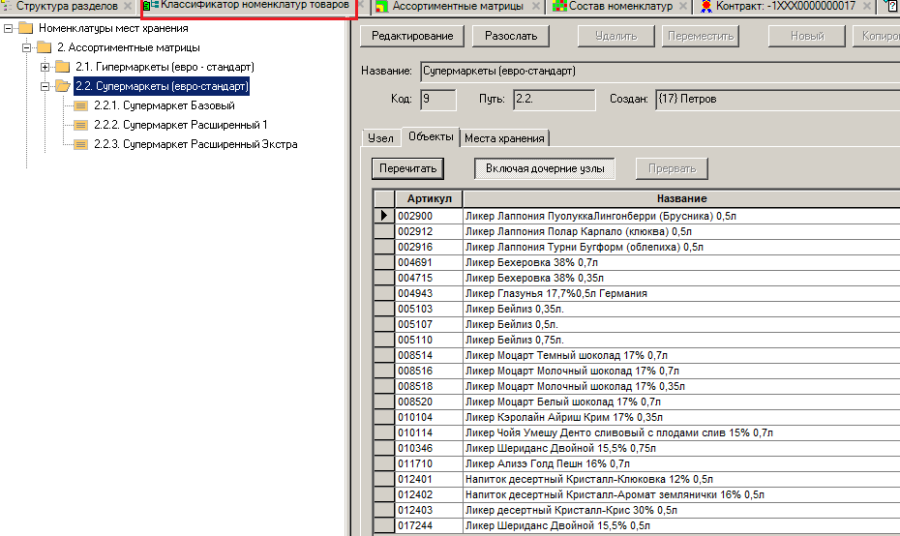The image size is (900, 536).
Task: Switch to the Места хранения tab
Action: (x=505, y=138)
